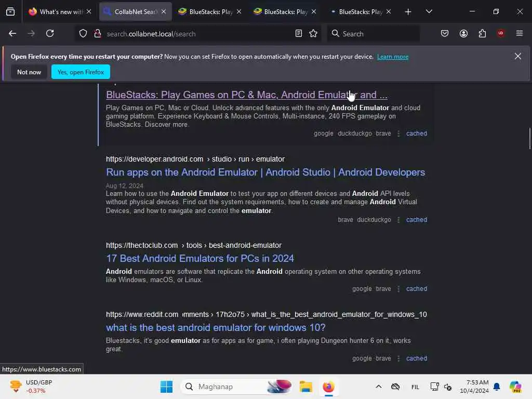Image resolution: width=532 pixels, height=399 pixels.
Task: Dismiss the Firefox startup notification
Action: (x=518, y=56)
